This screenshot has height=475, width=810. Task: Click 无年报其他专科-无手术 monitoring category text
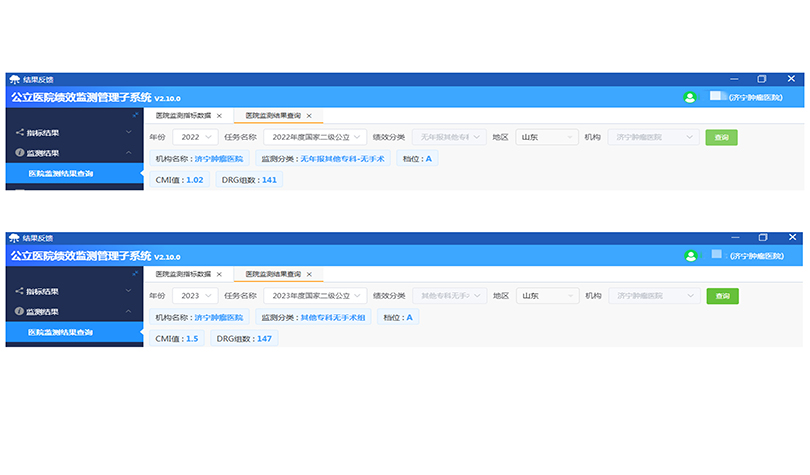coord(342,159)
